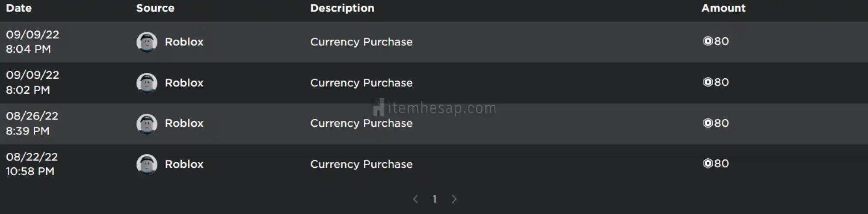The image size is (868, 214).
Task: Click the Source column header
Action: [x=155, y=8]
